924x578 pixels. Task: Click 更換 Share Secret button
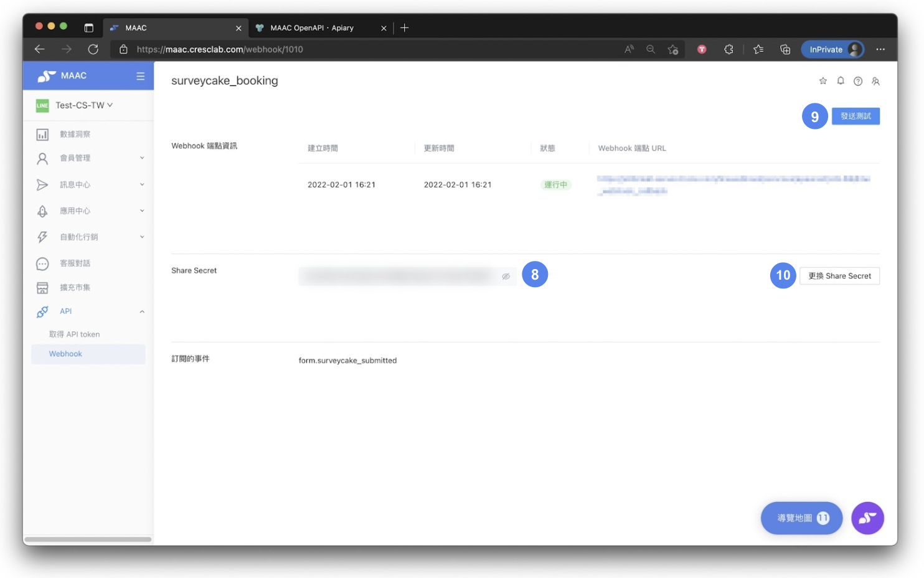(839, 276)
